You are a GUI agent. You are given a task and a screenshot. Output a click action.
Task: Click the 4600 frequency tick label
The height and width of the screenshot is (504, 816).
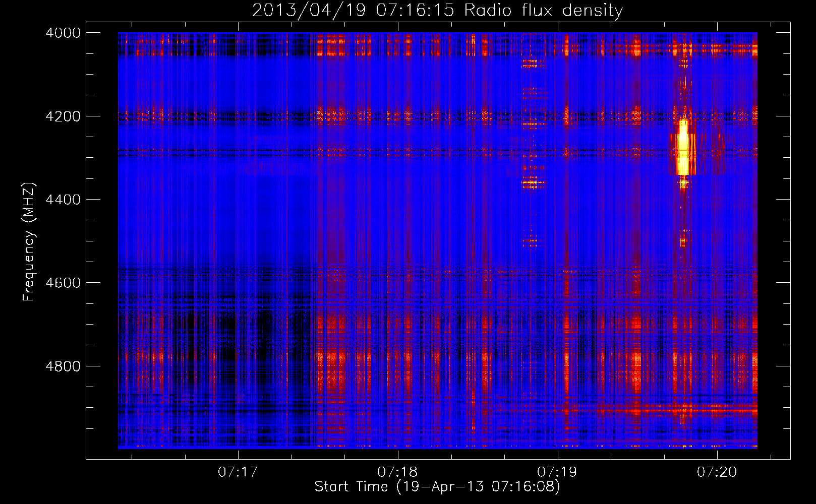click(63, 283)
